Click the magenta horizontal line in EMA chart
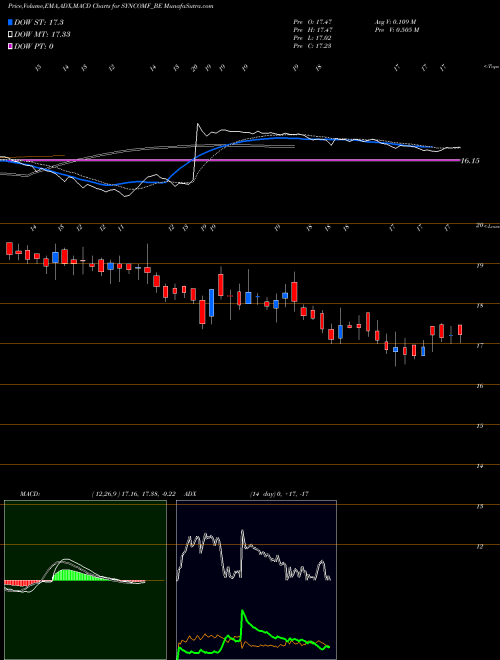 (230, 160)
